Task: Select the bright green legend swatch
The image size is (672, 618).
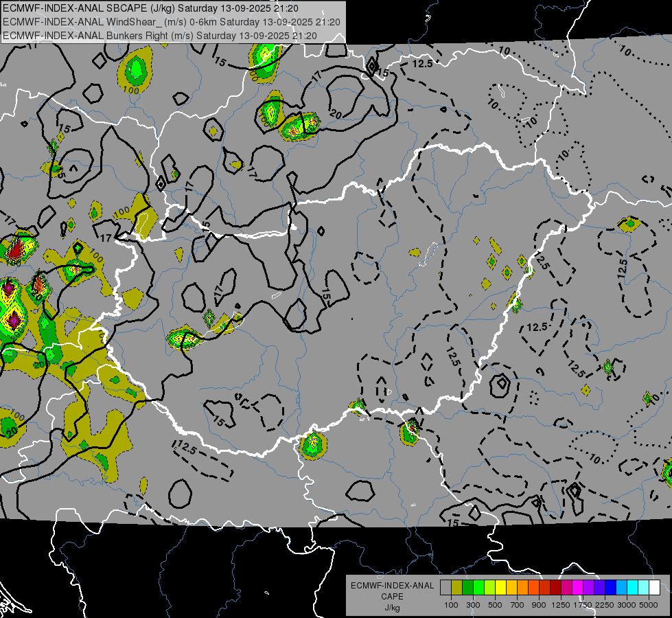Action: pyautogui.click(x=478, y=587)
